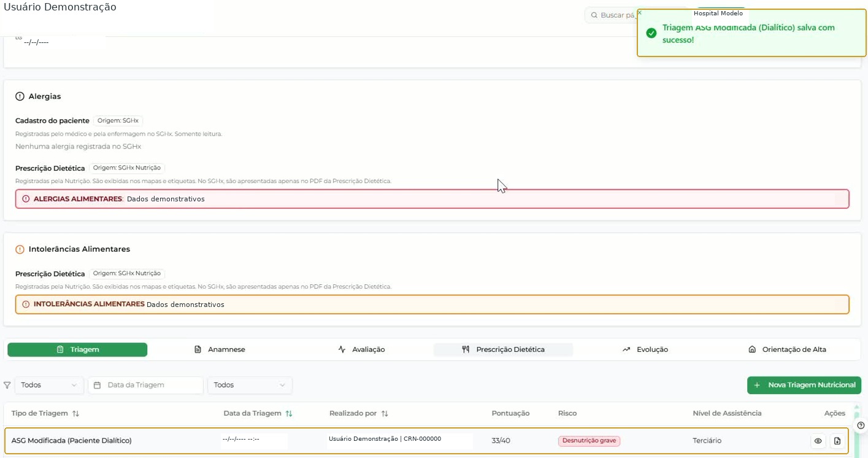Select the Terciário assistance level cell

click(x=707, y=441)
